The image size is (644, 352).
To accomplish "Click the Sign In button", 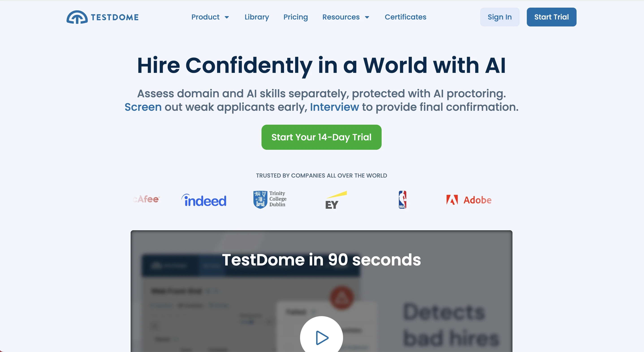I will (499, 17).
